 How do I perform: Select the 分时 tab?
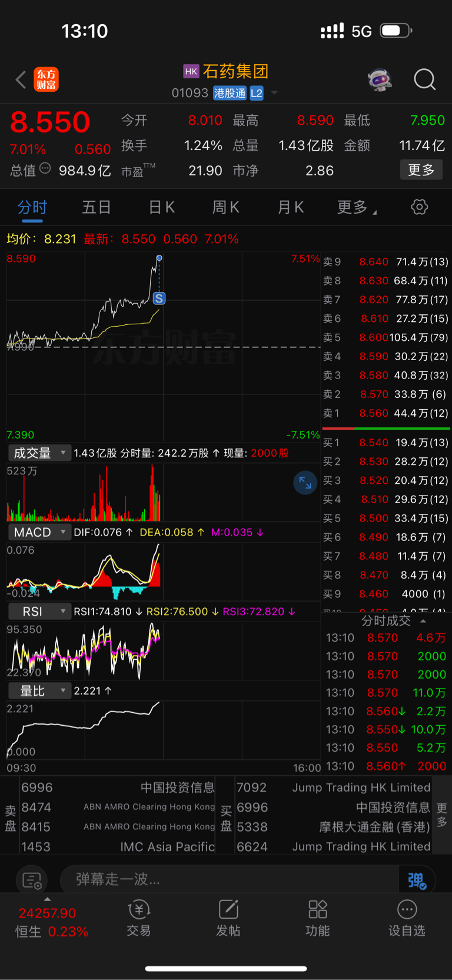(x=32, y=207)
